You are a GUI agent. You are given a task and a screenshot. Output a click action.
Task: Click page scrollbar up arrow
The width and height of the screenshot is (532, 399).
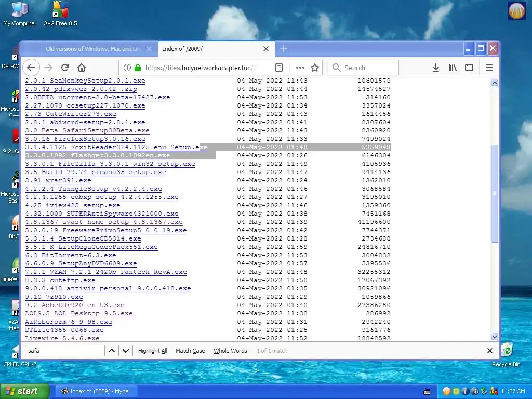495,83
